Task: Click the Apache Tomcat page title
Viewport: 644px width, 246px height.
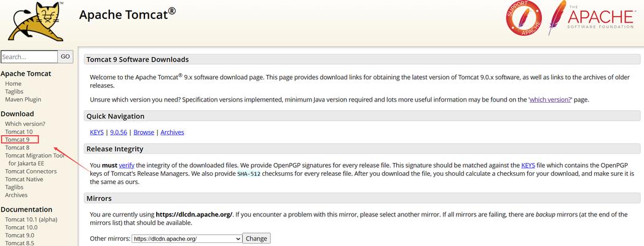Action: click(x=127, y=14)
